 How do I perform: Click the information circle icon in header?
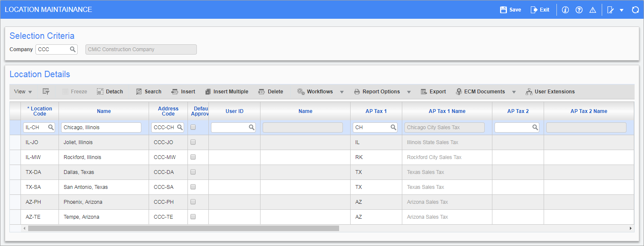click(565, 10)
